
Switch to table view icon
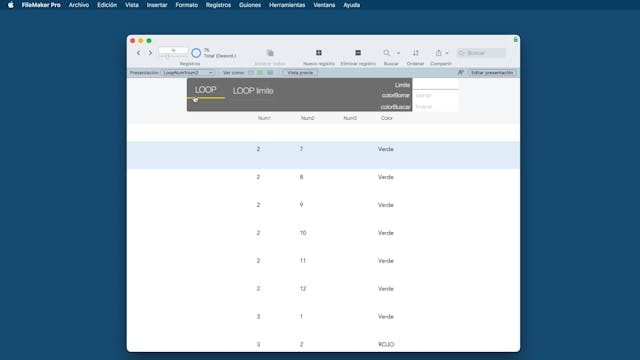270,73
